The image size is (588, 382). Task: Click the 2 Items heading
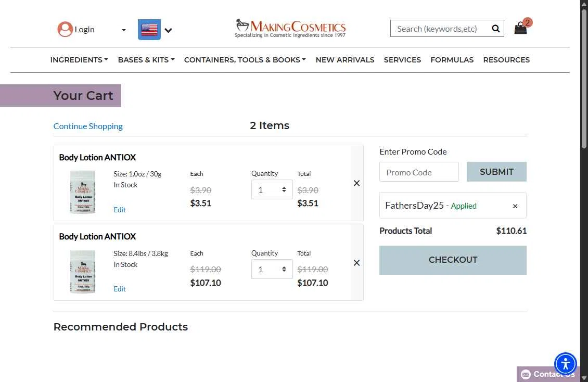[270, 125]
